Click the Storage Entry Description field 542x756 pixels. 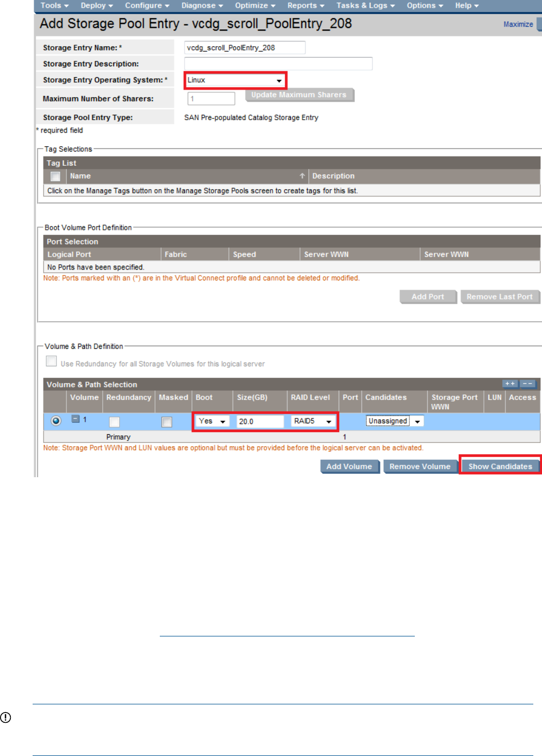point(278,64)
